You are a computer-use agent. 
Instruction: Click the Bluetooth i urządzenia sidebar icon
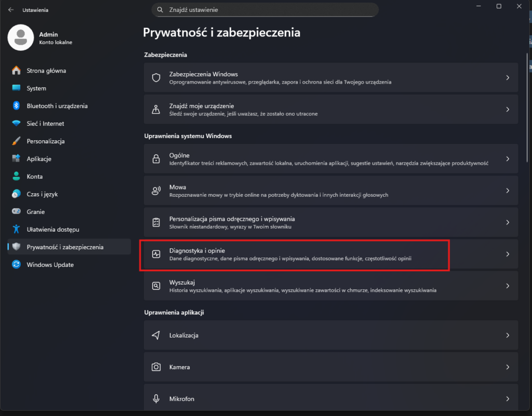tap(16, 106)
